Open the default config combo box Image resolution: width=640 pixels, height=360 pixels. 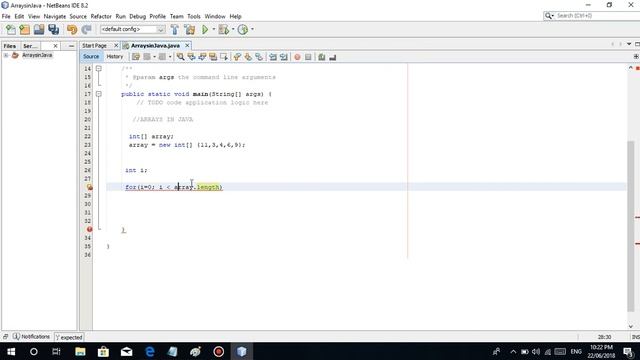pyautogui.click(x=132, y=29)
